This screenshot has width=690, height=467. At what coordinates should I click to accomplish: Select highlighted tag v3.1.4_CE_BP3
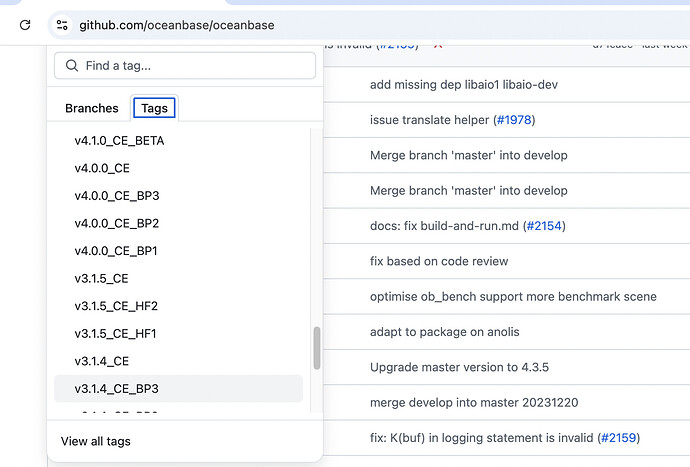click(178, 389)
